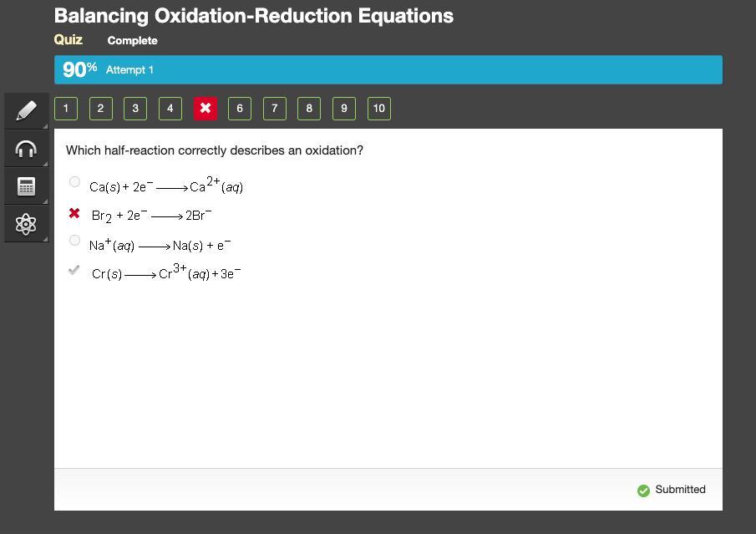Choose the Cr(s) → Cr³⁺ answer text

(166, 272)
